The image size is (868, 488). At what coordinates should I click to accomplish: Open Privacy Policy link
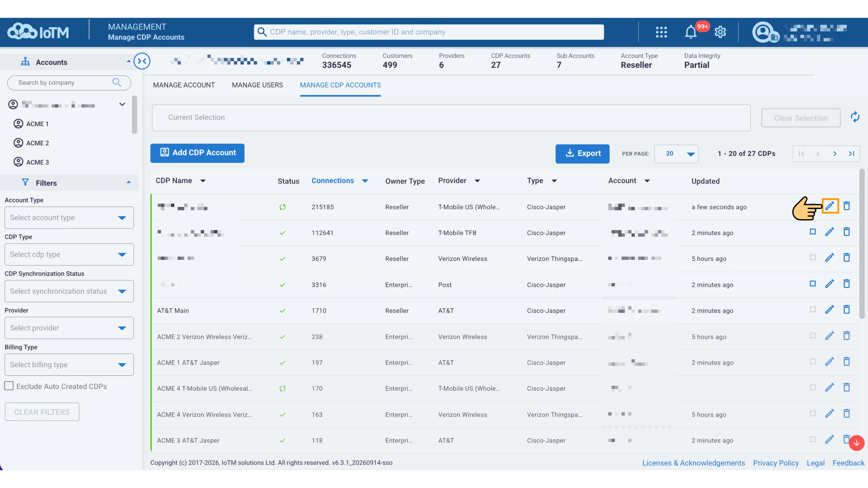776,463
